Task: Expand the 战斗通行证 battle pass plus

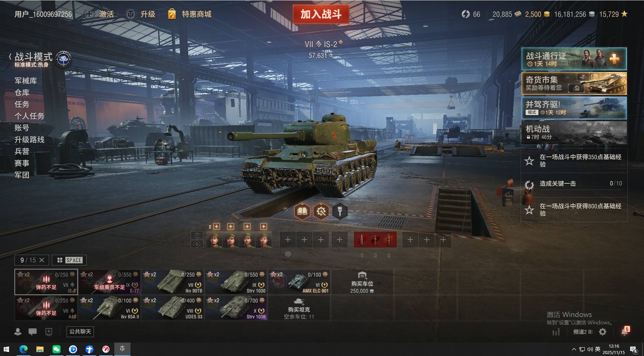Action: 614,59
